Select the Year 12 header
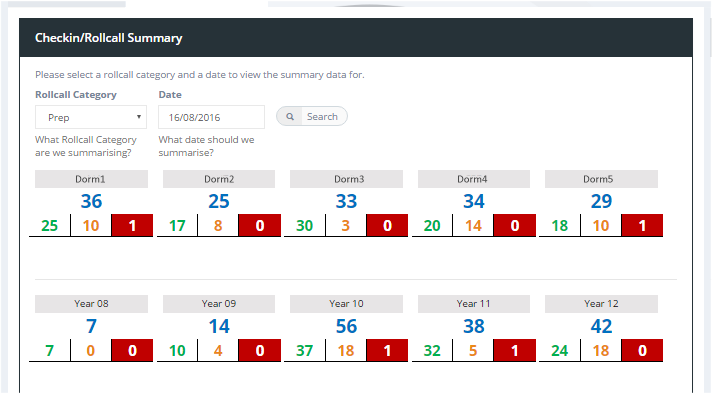 (x=601, y=304)
